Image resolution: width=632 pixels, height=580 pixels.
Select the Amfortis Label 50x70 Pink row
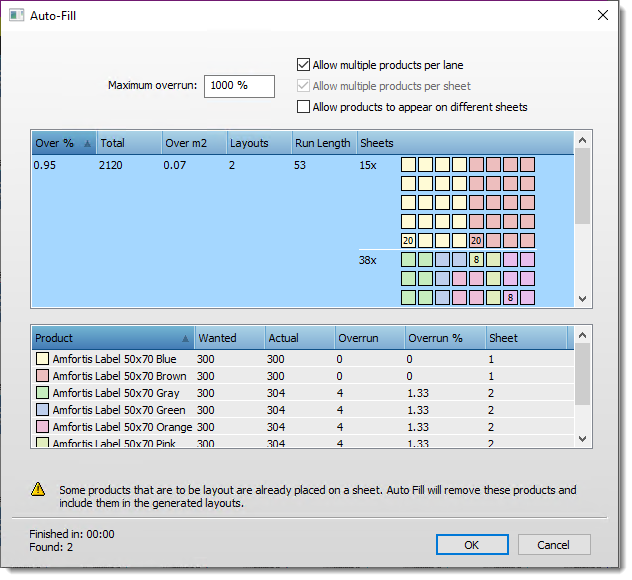pos(303,442)
